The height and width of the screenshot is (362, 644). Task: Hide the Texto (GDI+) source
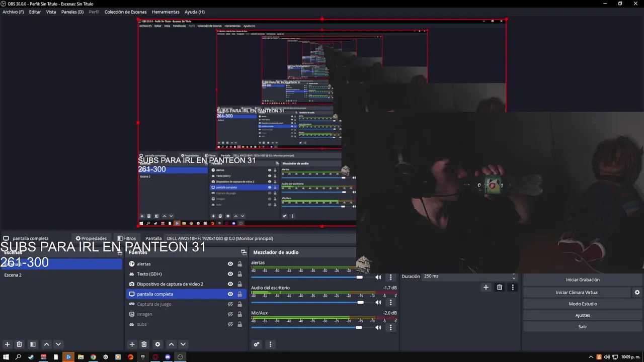(230, 274)
